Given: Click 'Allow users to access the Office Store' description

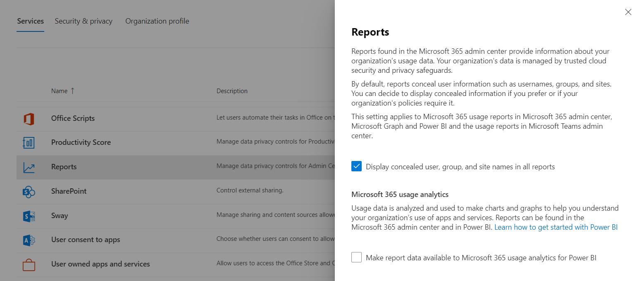Looking at the screenshot, I should click(275, 263).
